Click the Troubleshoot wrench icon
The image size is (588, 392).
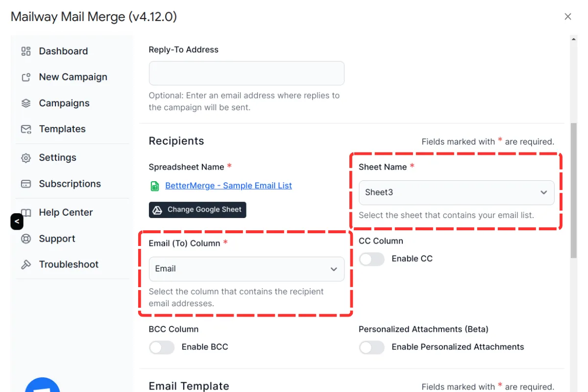(x=26, y=264)
